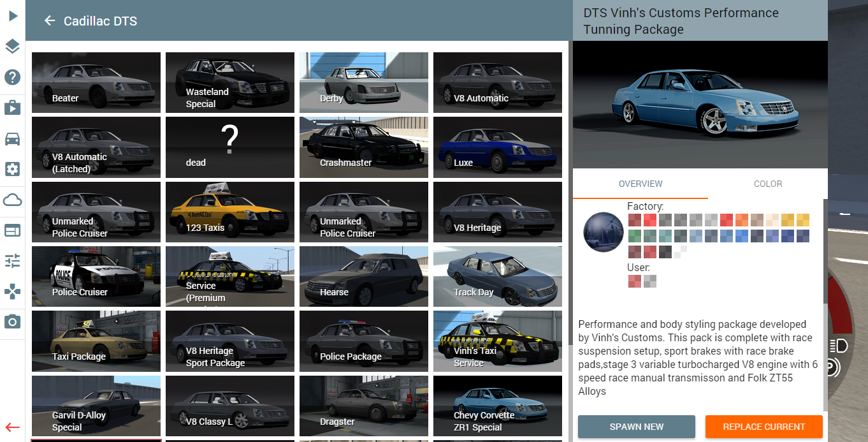The width and height of the screenshot is (868, 442).
Task: Select the Taxi Package configuration
Action: (96, 341)
